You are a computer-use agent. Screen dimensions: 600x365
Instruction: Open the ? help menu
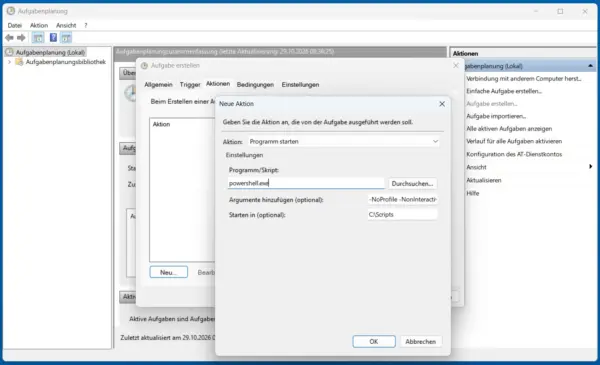tap(86, 25)
